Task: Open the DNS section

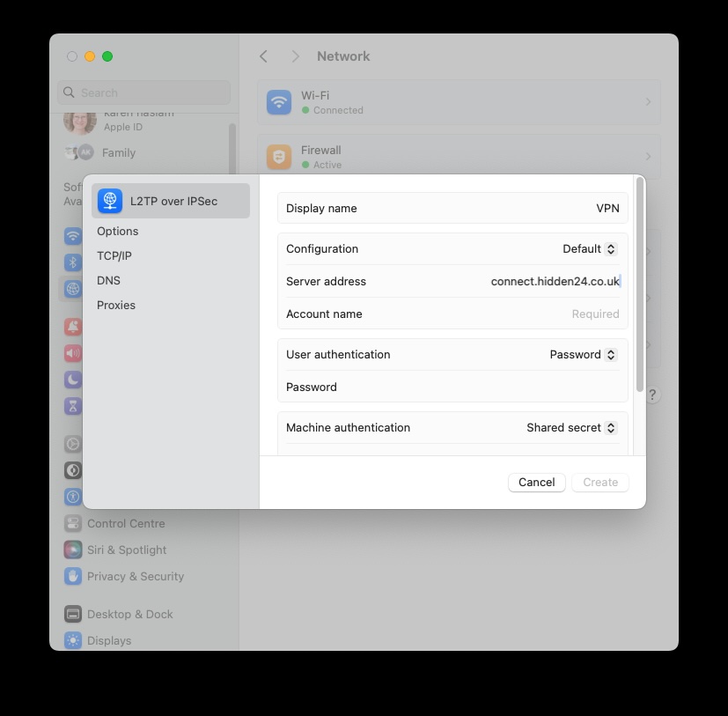Action: pos(108,280)
